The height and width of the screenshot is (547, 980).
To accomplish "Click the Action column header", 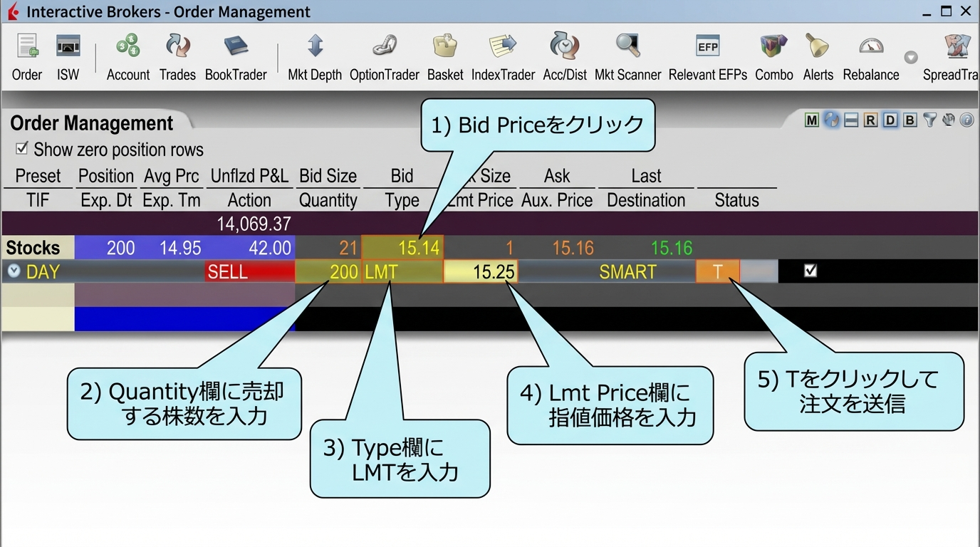I will point(249,200).
